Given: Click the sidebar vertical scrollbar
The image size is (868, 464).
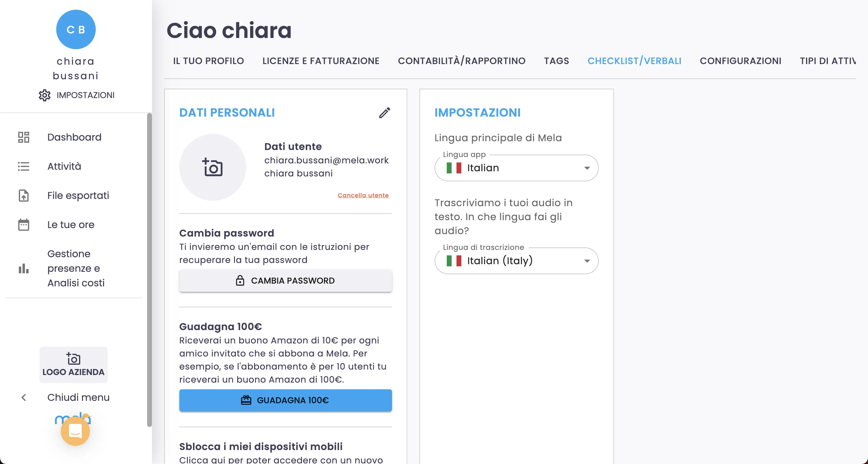Looking at the screenshot, I should coord(149,269).
